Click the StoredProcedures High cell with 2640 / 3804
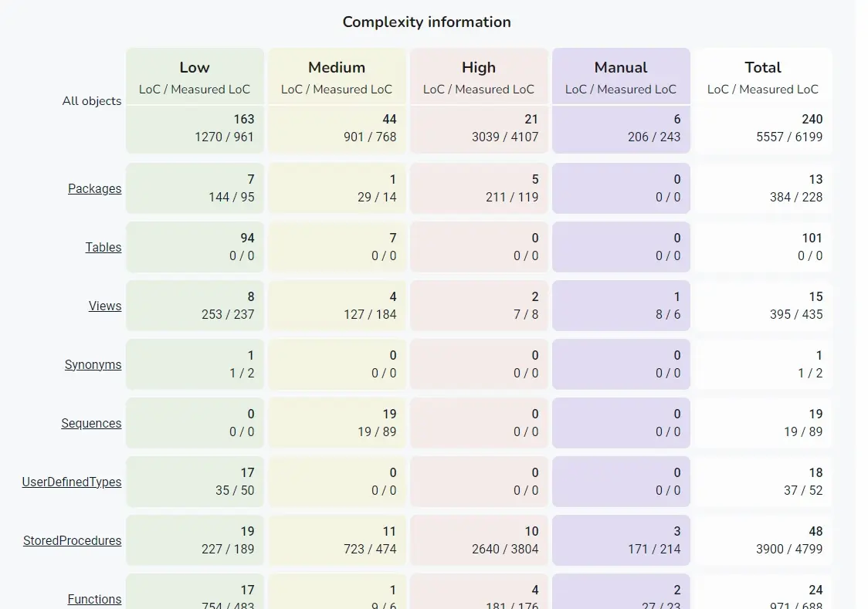This screenshot has width=868, height=609. (x=480, y=540)
